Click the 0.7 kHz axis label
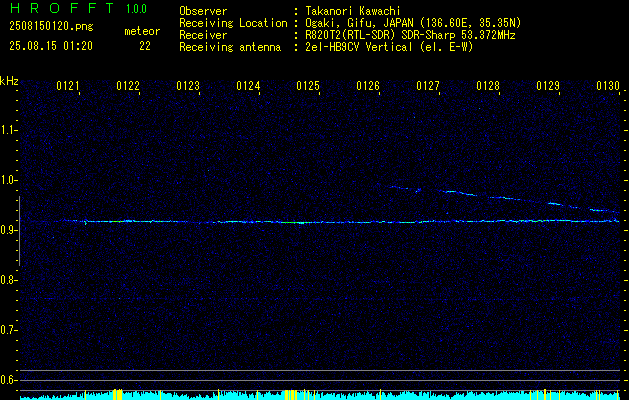This screenshot has height=400, width=629. (x=7, y=330)
